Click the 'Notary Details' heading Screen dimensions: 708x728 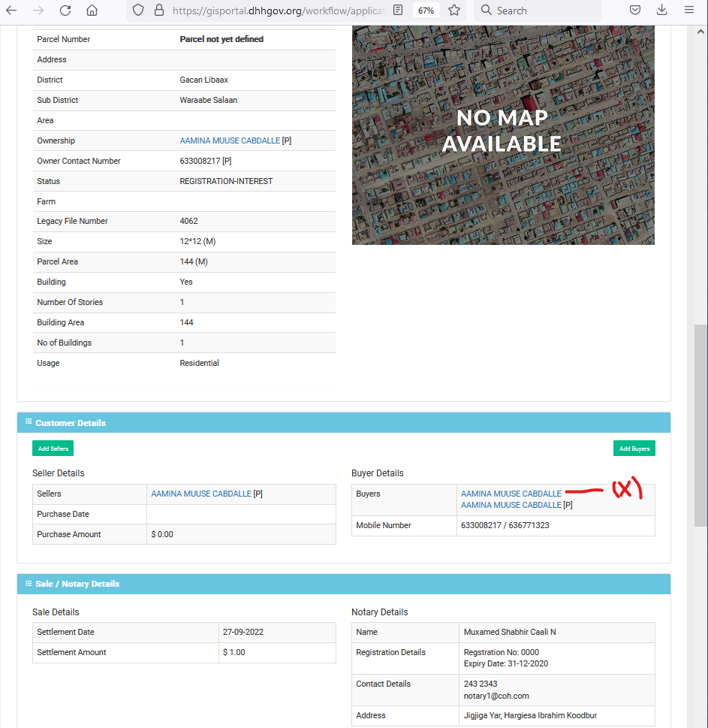point(379,612)
